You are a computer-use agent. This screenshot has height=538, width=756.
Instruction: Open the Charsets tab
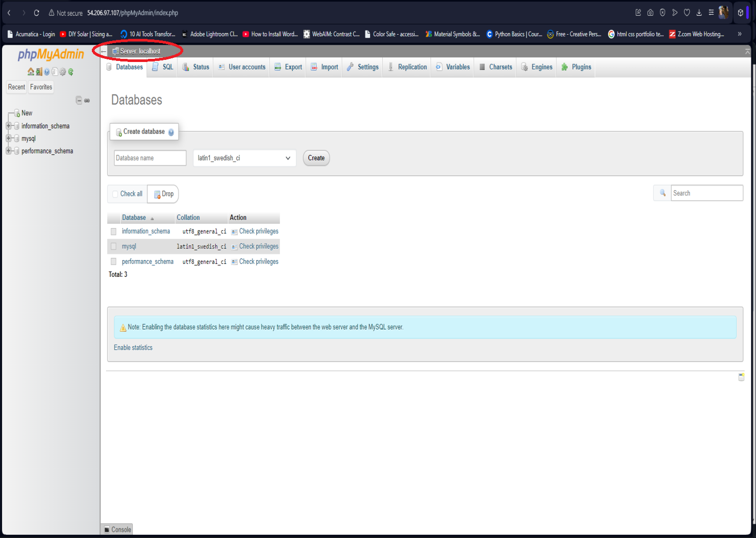tap(496, 67)
